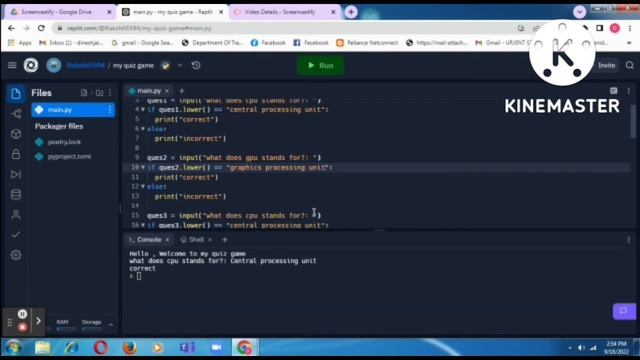
Task: Close the Console tab
Action: (167, 240)
